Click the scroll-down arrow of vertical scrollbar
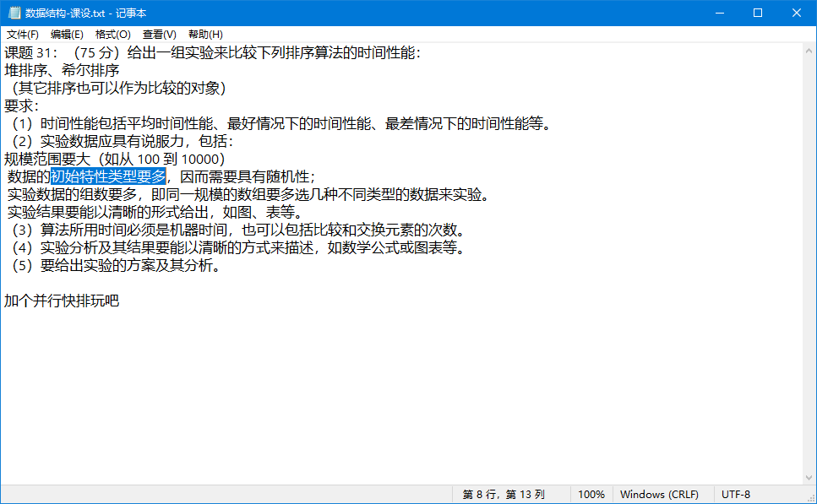817x504 pixels. point(809,478)
